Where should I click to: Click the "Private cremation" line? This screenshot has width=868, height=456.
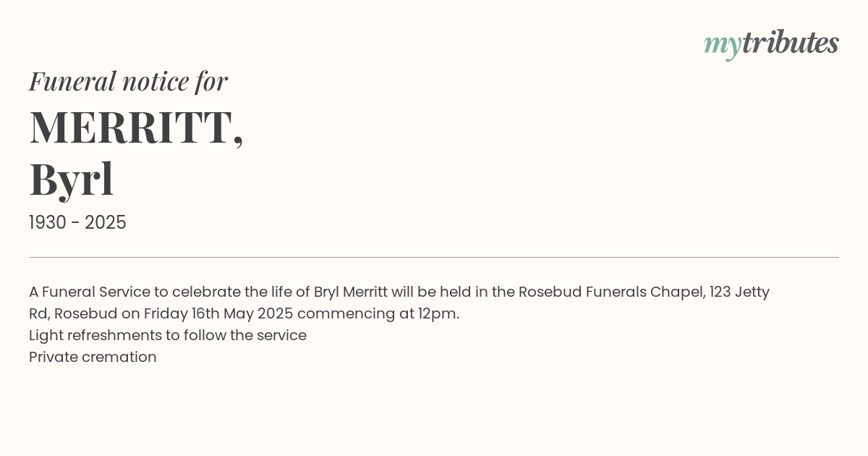(x=93, y=358)
